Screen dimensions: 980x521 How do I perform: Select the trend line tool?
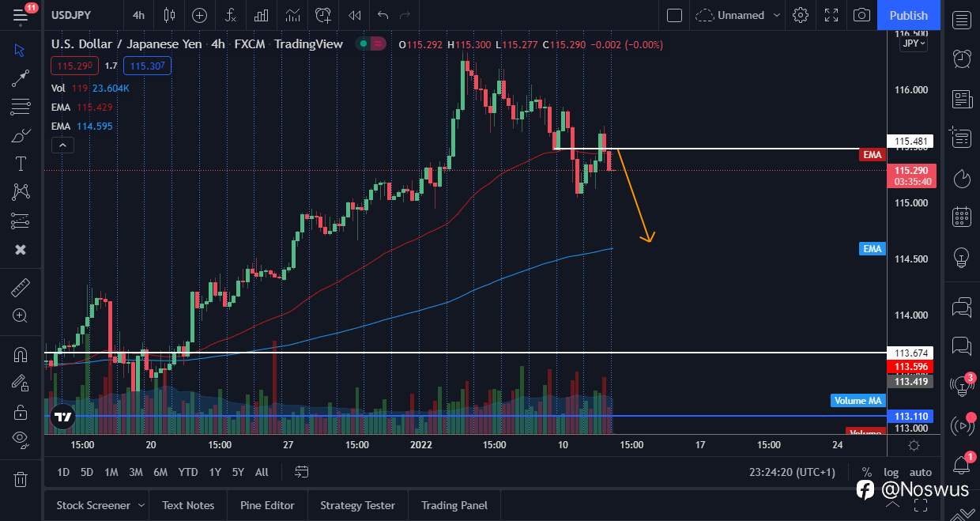(x=20, y=77)
